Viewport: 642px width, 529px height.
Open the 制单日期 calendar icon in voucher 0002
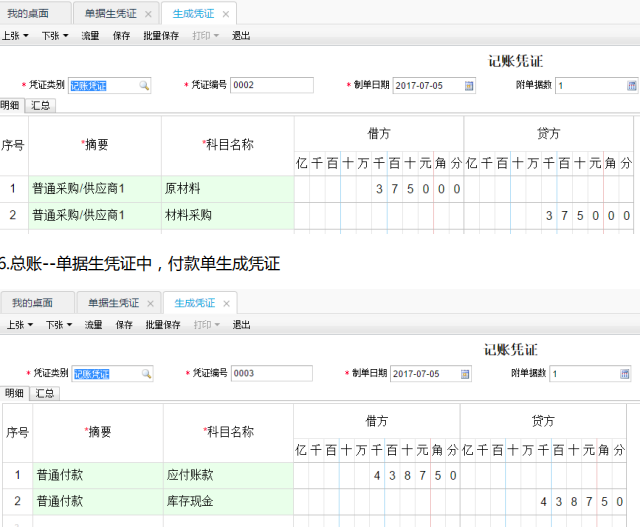tap(469, 86)
